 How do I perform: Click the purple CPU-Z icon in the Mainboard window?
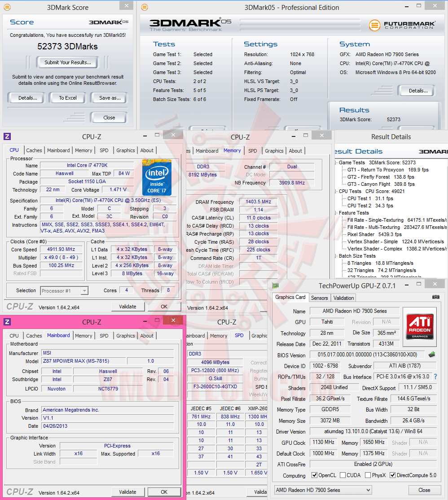pyautogui.click(x=7, y=322)
